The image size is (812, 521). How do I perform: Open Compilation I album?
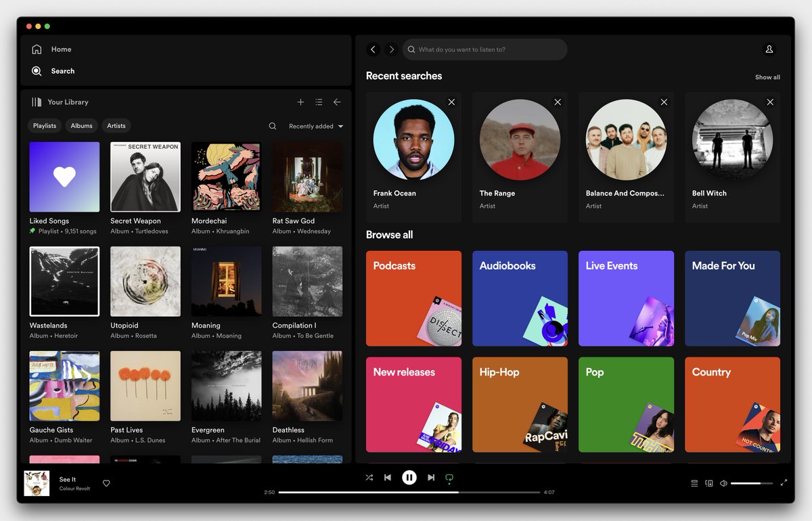click(307, 281)
